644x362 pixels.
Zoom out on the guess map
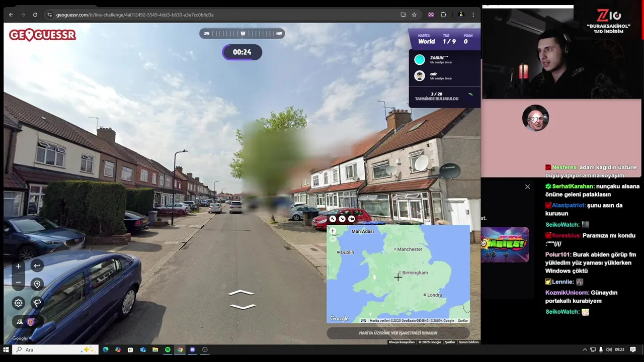(333, 239)
